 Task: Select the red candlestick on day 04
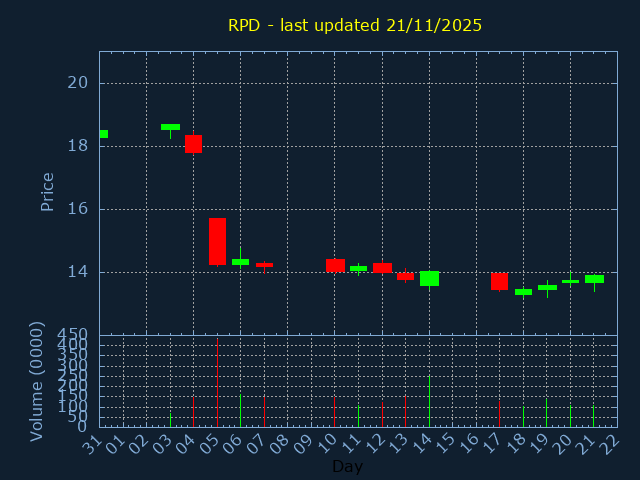pyautogui.click(x=193, y=144)
